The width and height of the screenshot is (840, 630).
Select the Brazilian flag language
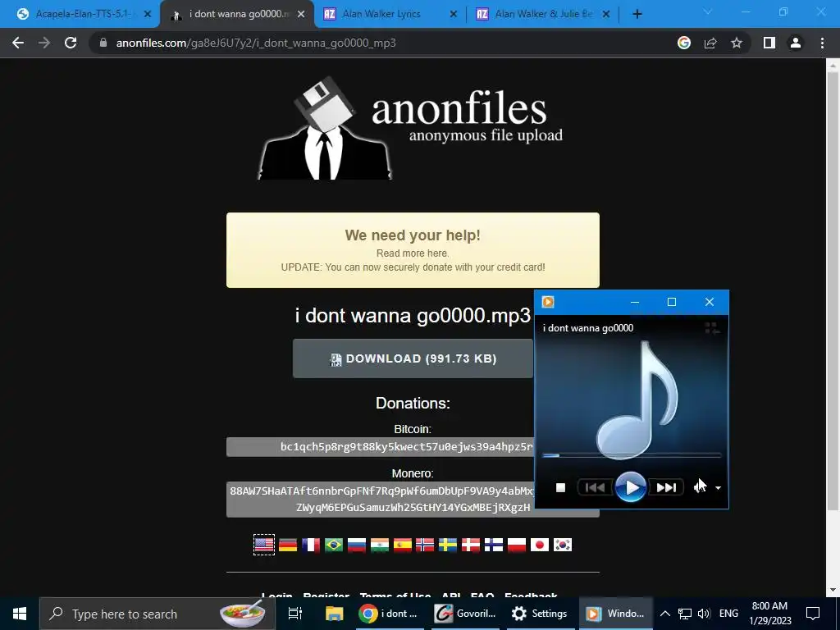[x=334, y=545]
